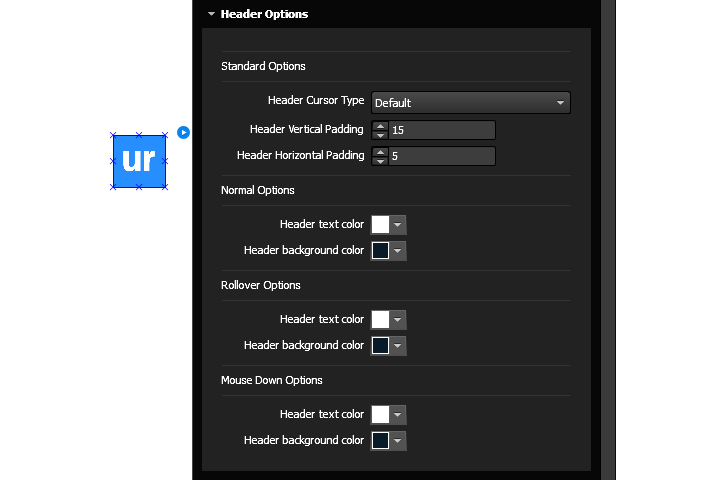
Task: Open Mouse Down header text color dropdown arrow
Action: pyautogui.click(x=398, y=415)
